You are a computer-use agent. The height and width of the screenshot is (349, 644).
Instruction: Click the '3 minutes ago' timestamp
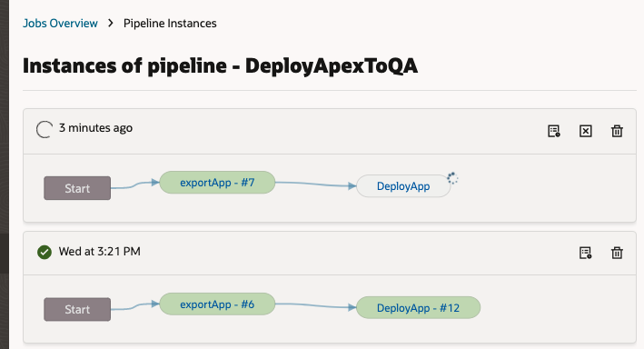95,128
